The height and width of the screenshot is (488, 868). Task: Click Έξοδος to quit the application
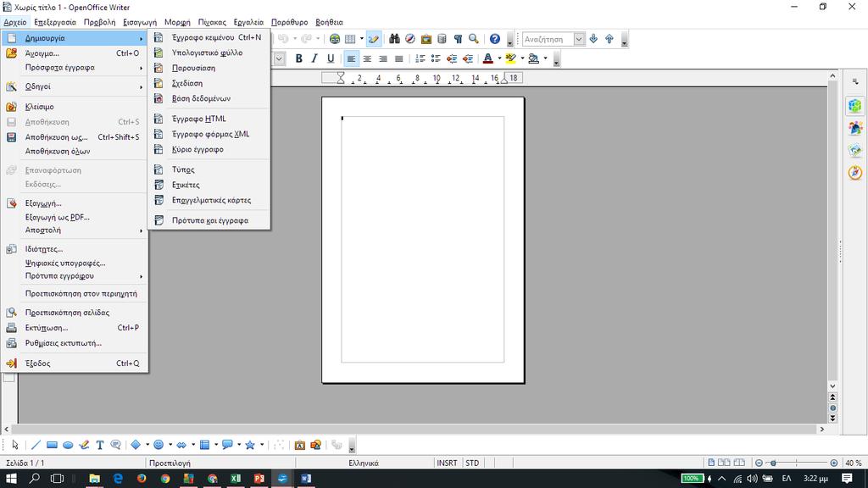click(75, 363)
